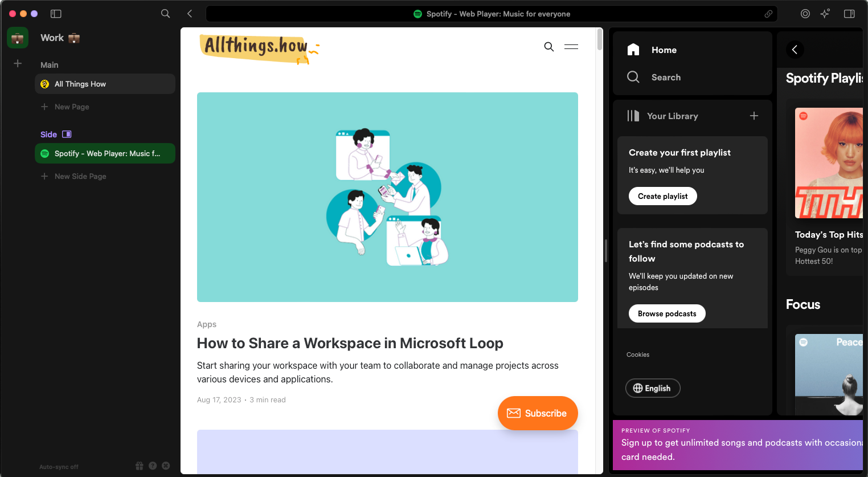Open the gift icon in sidebar footer
This screenshot has width=868, height=477.
(140, 466)
